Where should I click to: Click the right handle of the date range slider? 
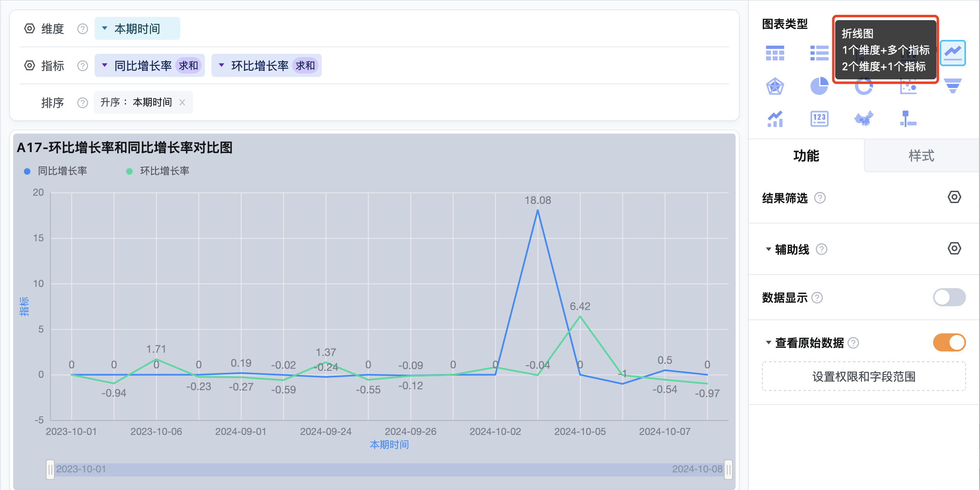pyautogui.click(x=729, y=469)
